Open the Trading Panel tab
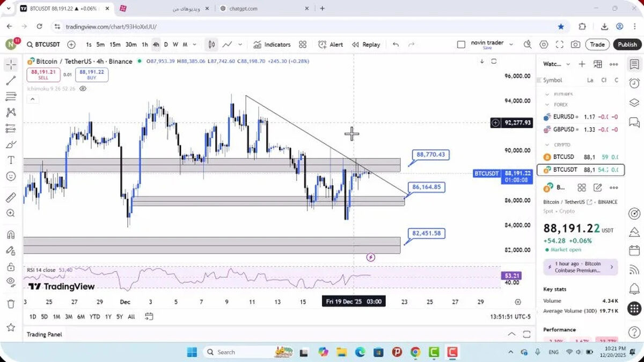This screenshot has height=362, width=644. point(45,335)
